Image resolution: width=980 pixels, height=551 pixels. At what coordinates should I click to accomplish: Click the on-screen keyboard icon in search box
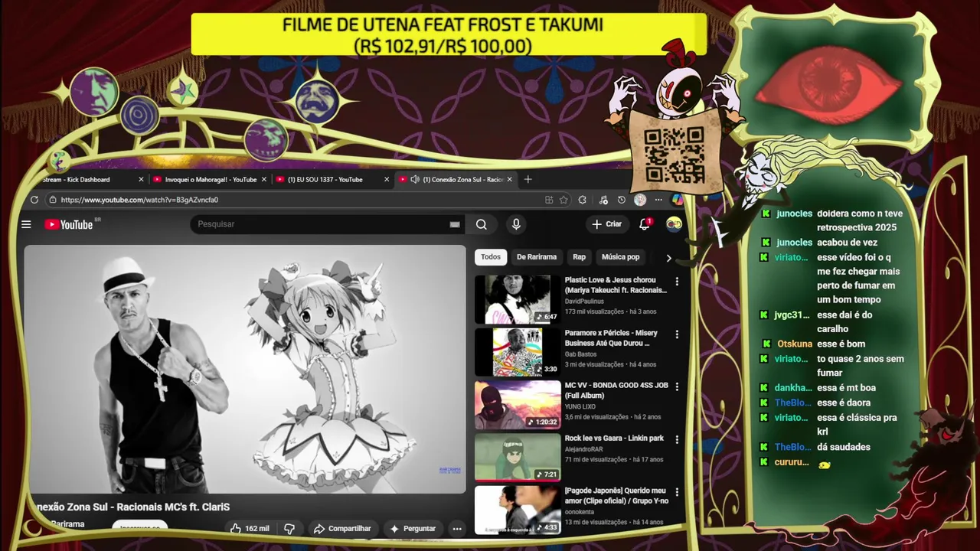point(455,224)
